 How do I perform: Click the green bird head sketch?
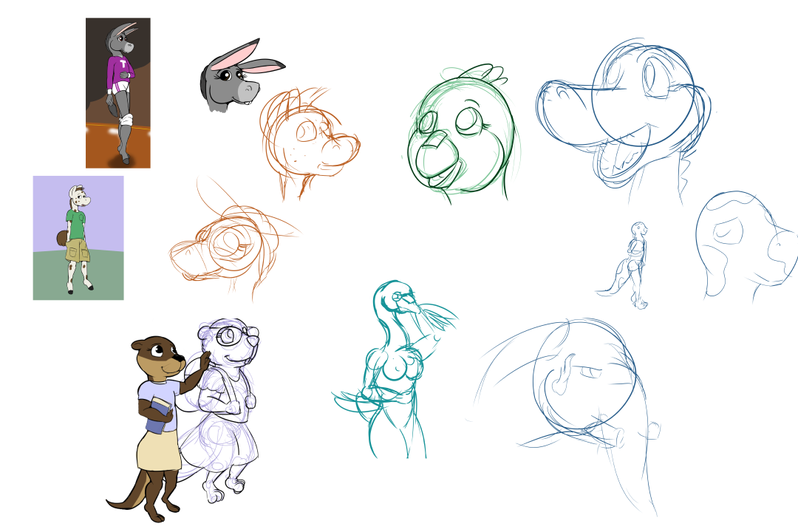[462, 134]
